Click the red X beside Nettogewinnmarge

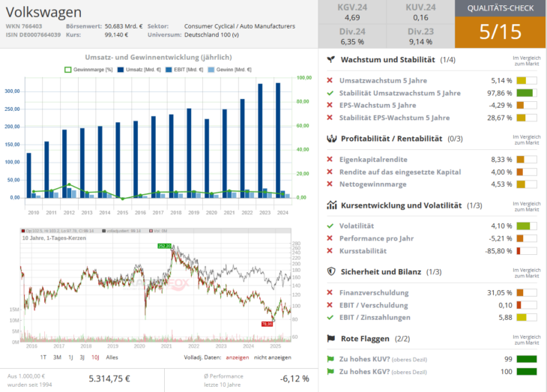(330, 184)
